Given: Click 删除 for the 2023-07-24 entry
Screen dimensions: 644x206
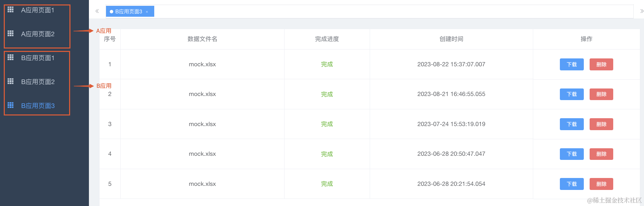Looking at the screenshot, I should click(x=601, y=124).
